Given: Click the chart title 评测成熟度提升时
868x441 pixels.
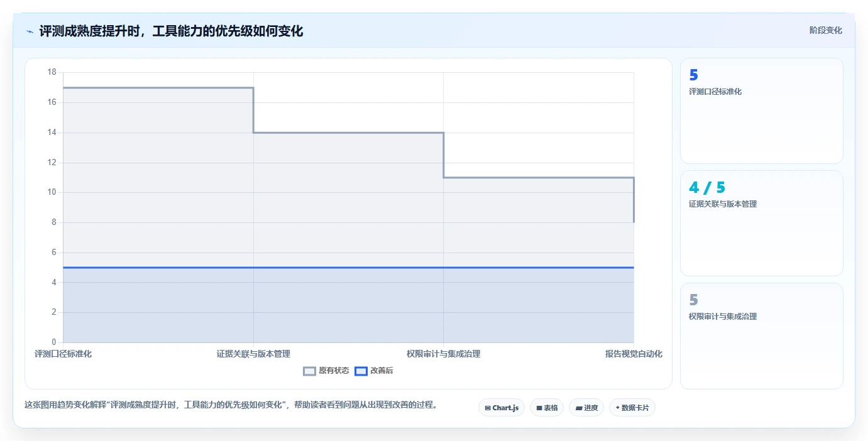Looking at the screenshot, I should coord(171,31).
